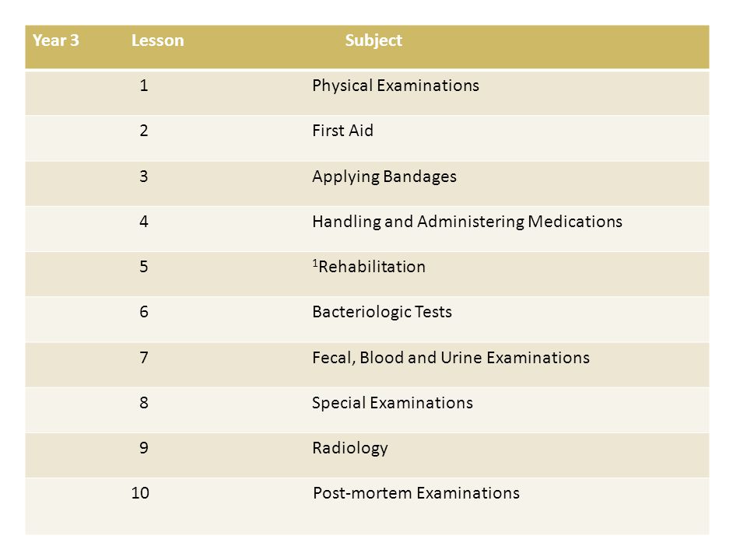Select the Physical Examinations subject cell

click(x=395, y=86)
